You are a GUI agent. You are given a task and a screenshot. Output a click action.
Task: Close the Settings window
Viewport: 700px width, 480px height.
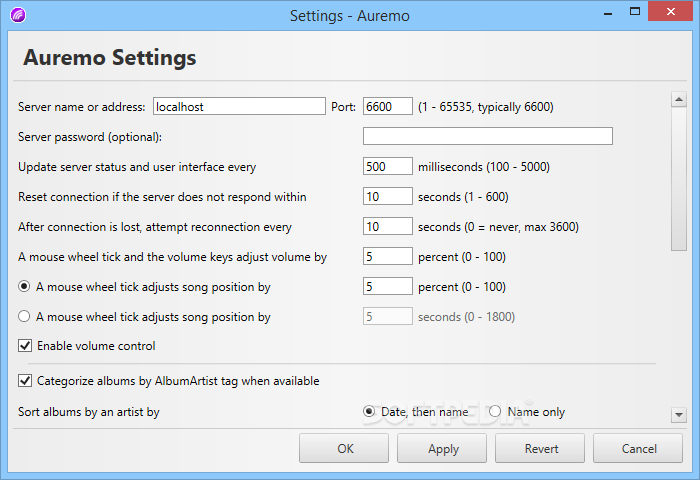(671, 12)
